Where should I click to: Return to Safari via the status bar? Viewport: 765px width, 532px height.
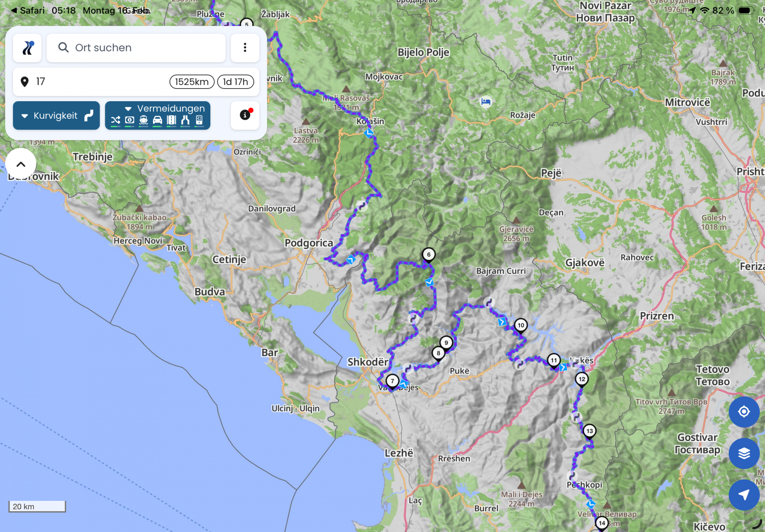coord(27,10)
